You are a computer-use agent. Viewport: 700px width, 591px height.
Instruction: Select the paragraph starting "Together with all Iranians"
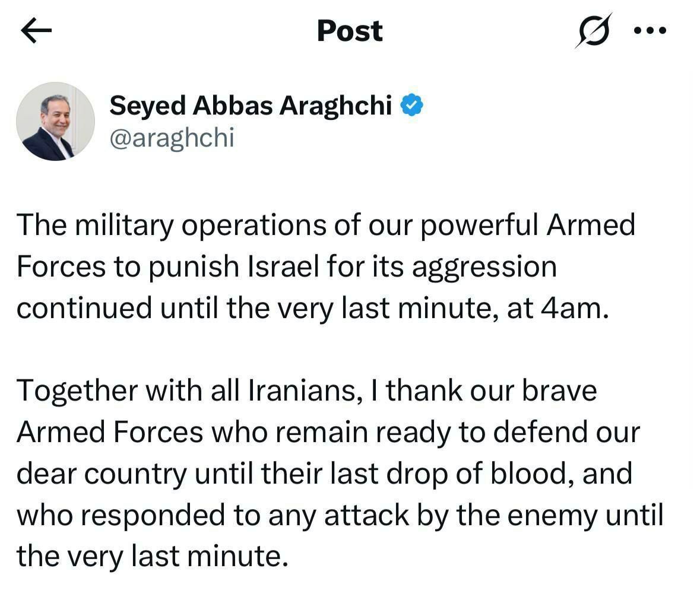[338, 474]
